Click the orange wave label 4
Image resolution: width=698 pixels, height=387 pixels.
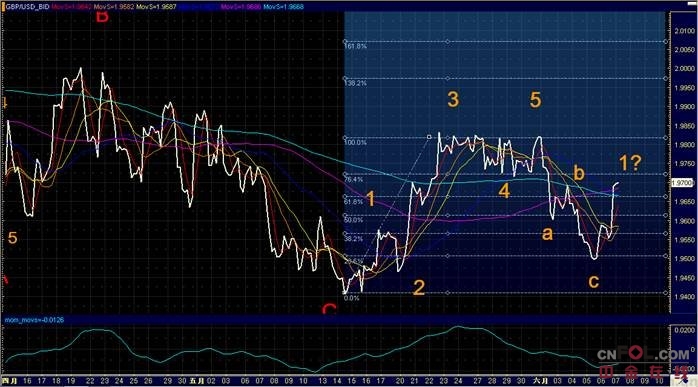point(504,191)
